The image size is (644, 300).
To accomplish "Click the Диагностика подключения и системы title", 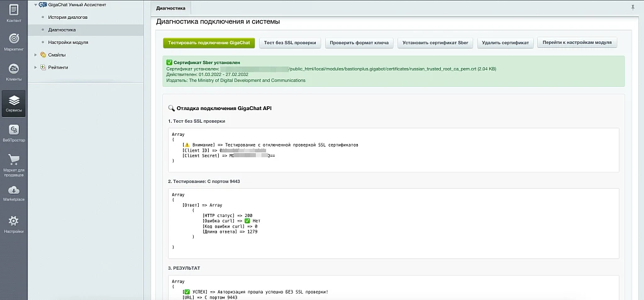I will click(x=218, y=21).
